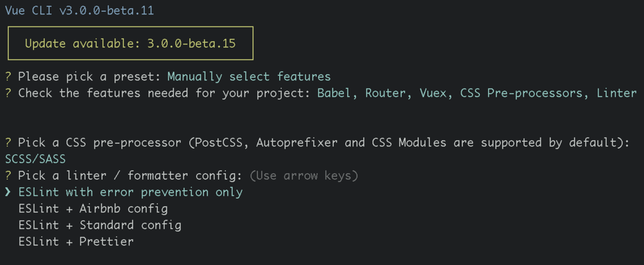This screenshot has height=265, width=644.
Task: Select ESLint + Prettier option
Action: 76,241
